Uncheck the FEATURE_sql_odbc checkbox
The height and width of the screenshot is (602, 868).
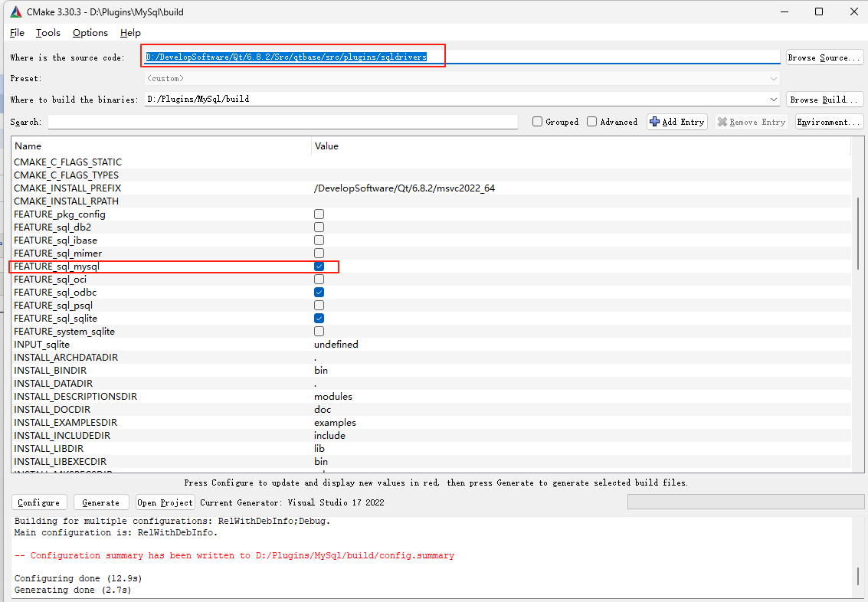click(x=319, y=292)
